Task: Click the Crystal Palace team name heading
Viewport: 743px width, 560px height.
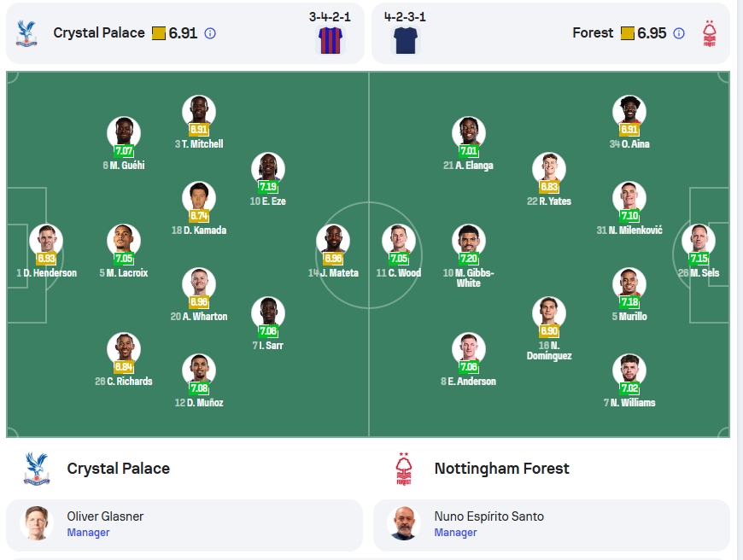Action: click(x=119, y=469)
